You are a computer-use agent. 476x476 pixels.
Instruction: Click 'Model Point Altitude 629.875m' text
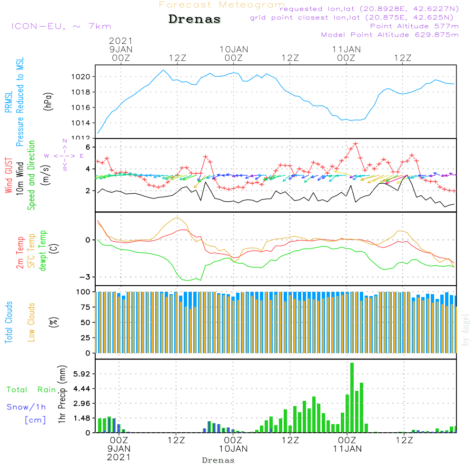(x=390, y=35)
